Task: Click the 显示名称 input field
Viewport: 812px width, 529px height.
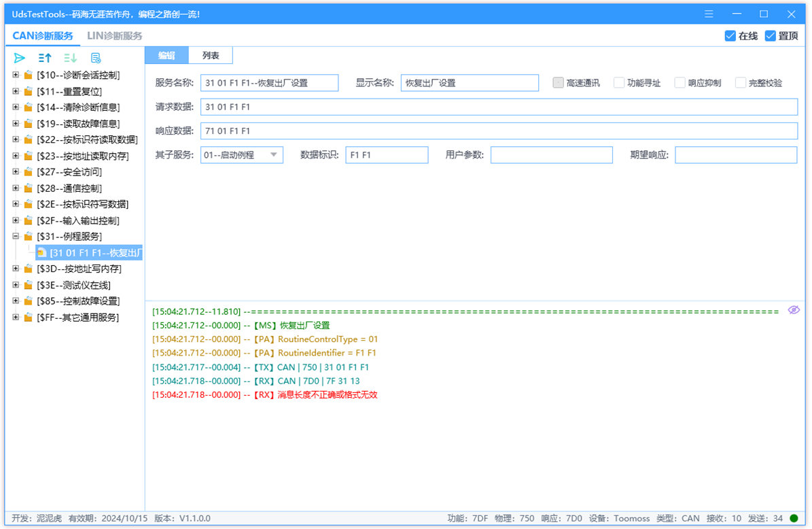Action: 470,83
